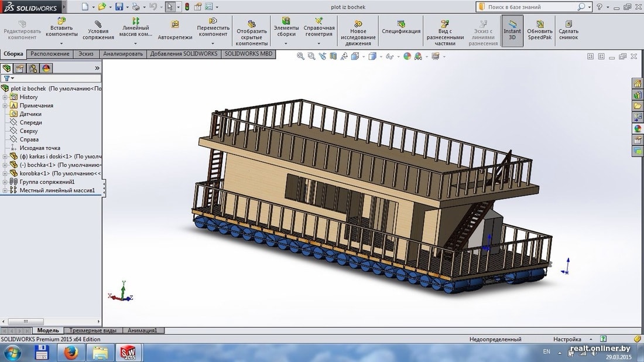Open Firefox from the Windows taskbar
This screenshot has height=362, width=644.
point(71,353)
